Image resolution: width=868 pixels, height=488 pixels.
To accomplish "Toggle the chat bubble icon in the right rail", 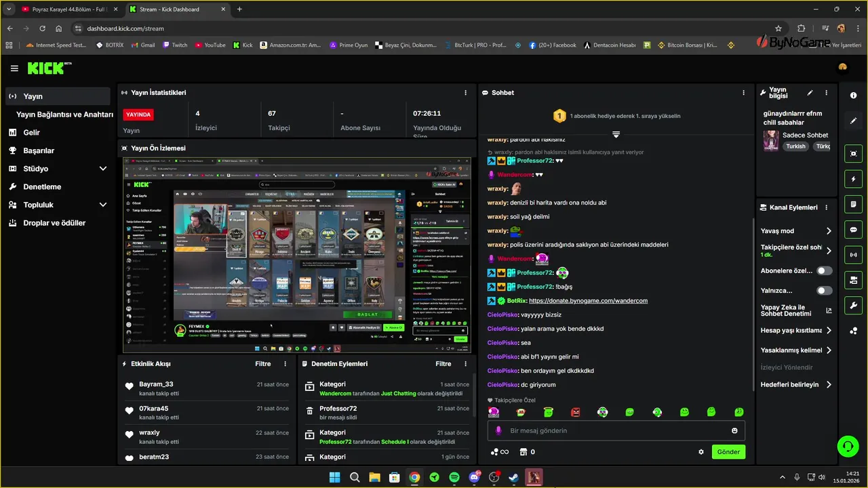I will 853,230.
